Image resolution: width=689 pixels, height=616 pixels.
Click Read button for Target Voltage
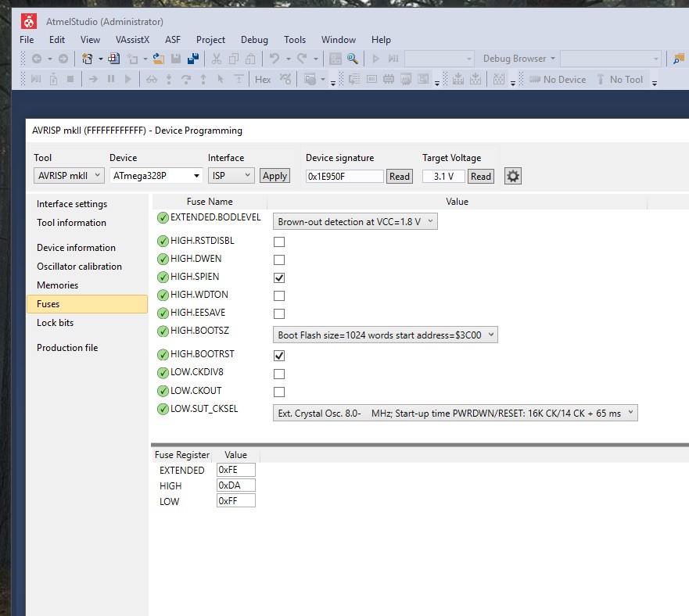tap(481, 176)
